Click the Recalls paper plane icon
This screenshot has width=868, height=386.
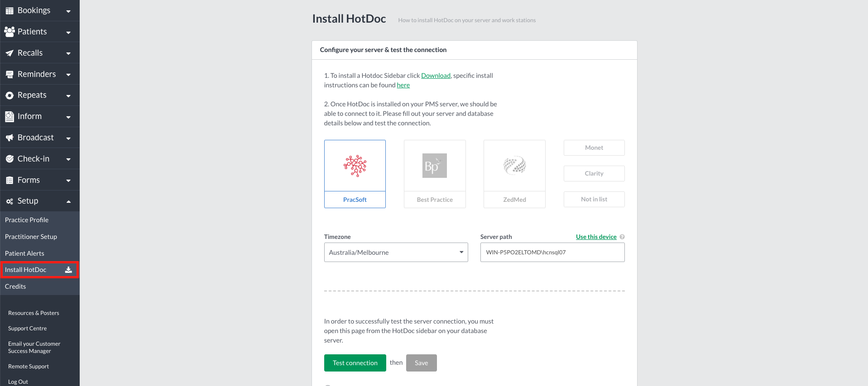[x=10, y=53]
